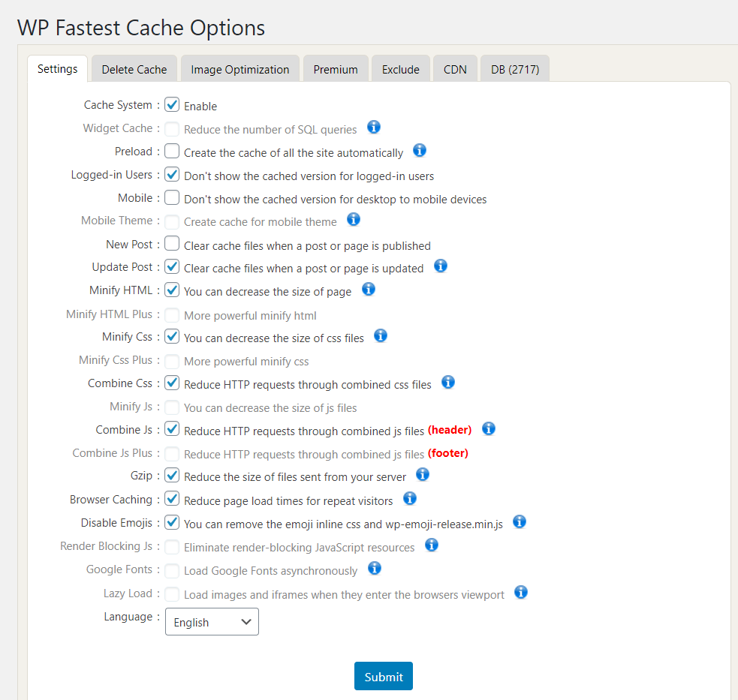The height and width of the screenshot is (700, 738).
Task: Click the Google Fonts checkbox
Action: pyautogui.click(x=172, y=570)
